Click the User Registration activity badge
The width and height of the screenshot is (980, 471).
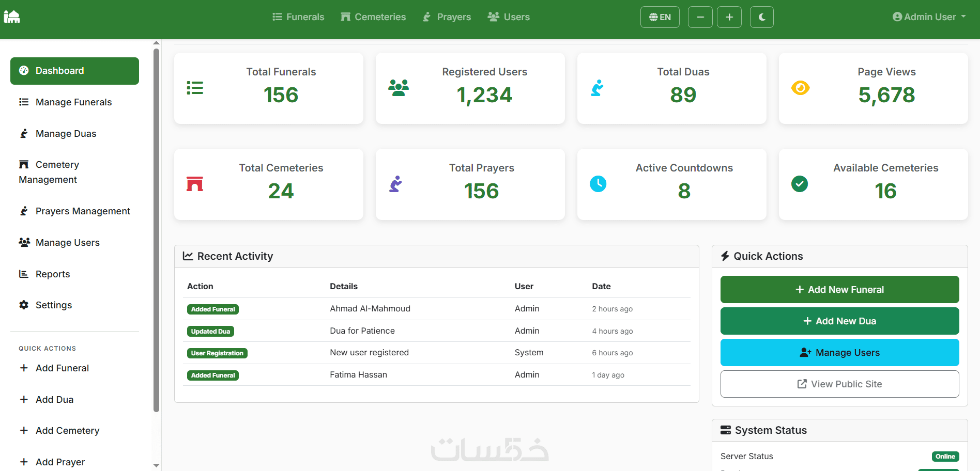click(217, 353)
